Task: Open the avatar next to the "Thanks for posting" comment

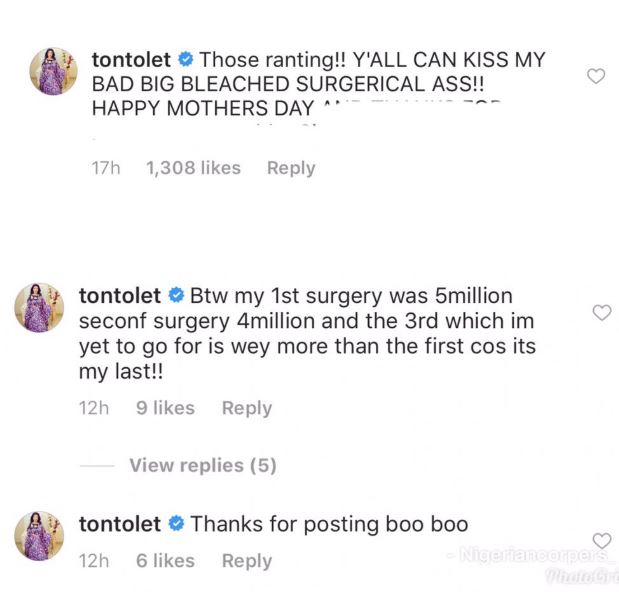Action: tap(39, 534)
